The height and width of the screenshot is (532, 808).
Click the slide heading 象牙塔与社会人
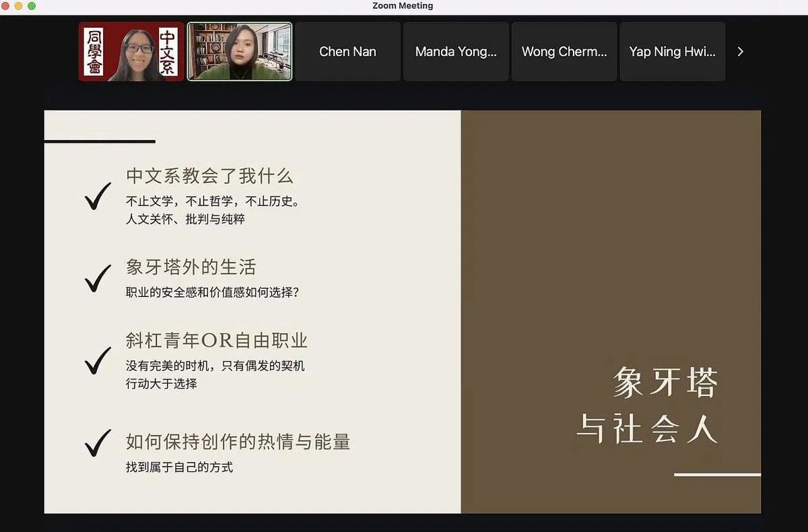point(647,408)
